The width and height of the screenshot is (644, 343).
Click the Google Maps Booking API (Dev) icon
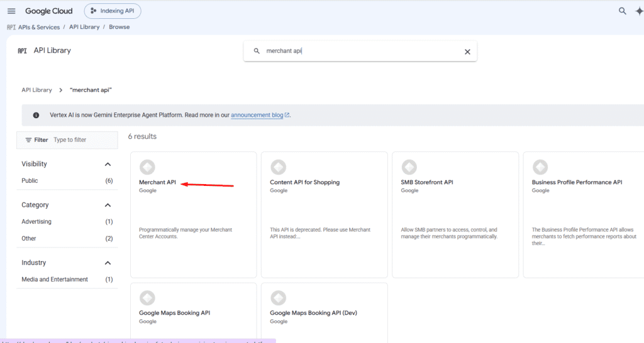pos(278,298)
